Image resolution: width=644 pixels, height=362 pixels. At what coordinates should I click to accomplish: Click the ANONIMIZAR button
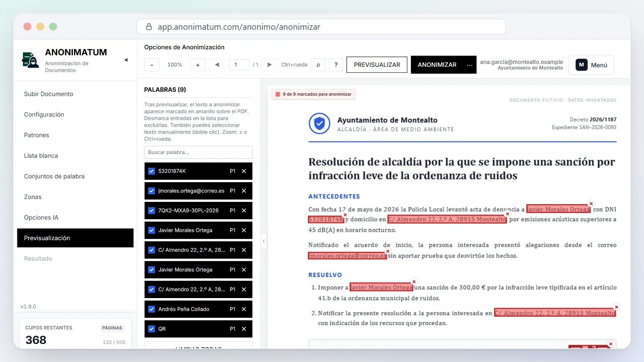[x=437, y=65]
